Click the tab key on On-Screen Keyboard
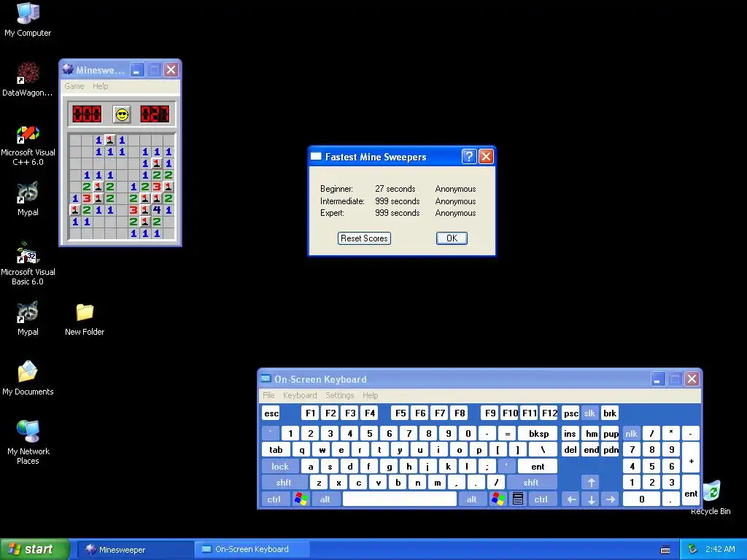 276,449
